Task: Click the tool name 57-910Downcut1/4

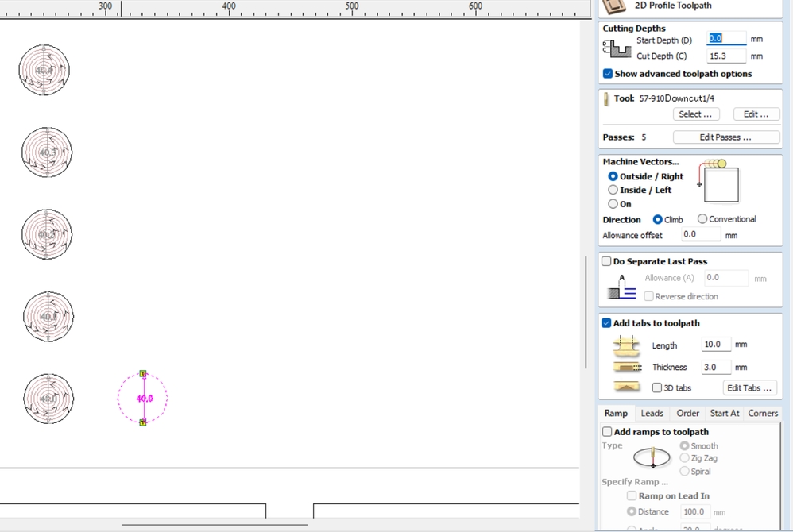Action: tap(677, 98)
